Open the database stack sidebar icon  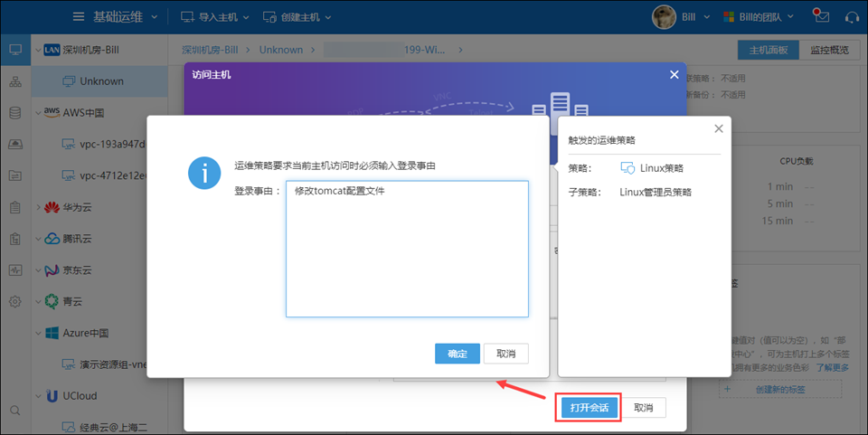pos(14,113)
